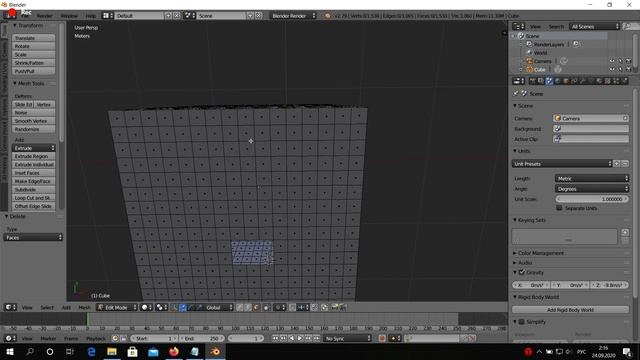640x360 pixels.
Task: Open the Unit Presets dropdown
Action: (x=562, y=164)
